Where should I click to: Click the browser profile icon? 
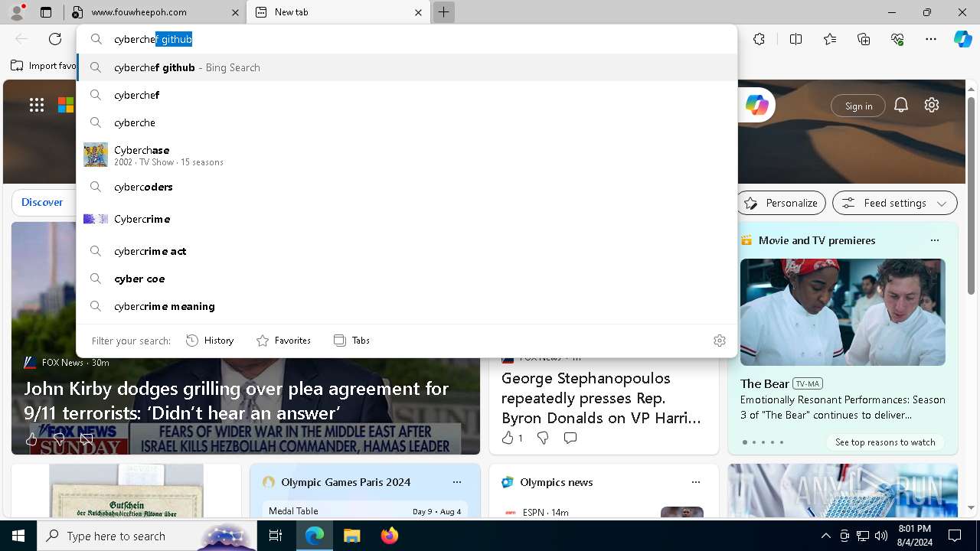(x=17, y=12)
